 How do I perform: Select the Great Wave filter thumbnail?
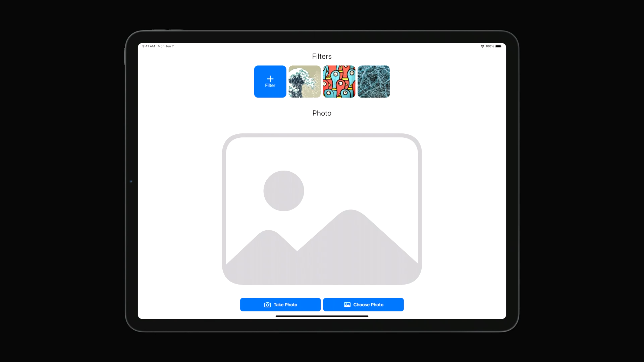click(x=305, y=81)
